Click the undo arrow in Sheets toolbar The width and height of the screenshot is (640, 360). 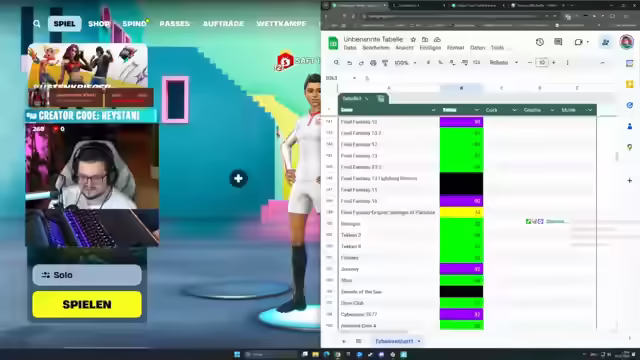click(349, 63)
